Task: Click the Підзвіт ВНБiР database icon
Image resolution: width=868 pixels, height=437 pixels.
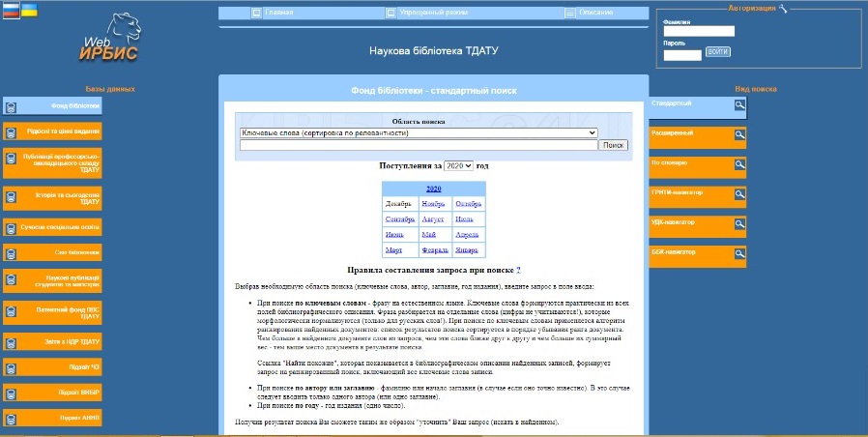Action: (11, 393)
